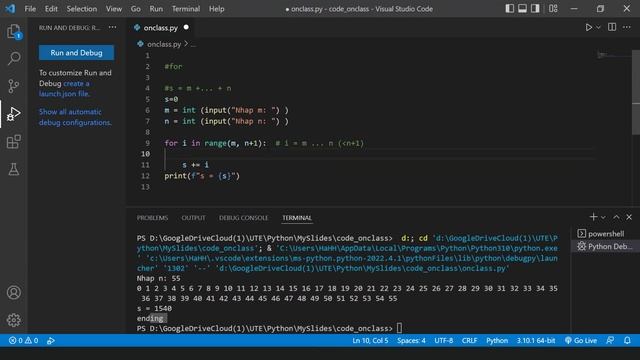Click the debug launch icon in status bar
This screenshot has height=360, width=640.
point(51,340)
